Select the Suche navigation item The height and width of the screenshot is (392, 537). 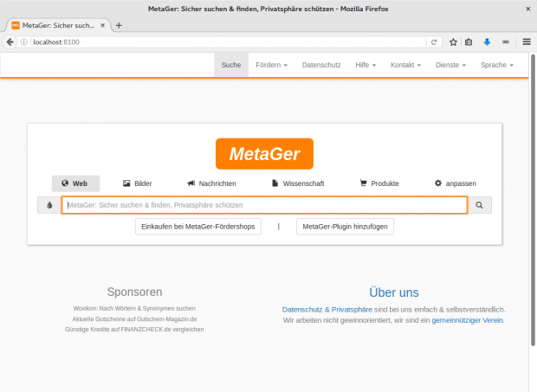coord(231,65)
